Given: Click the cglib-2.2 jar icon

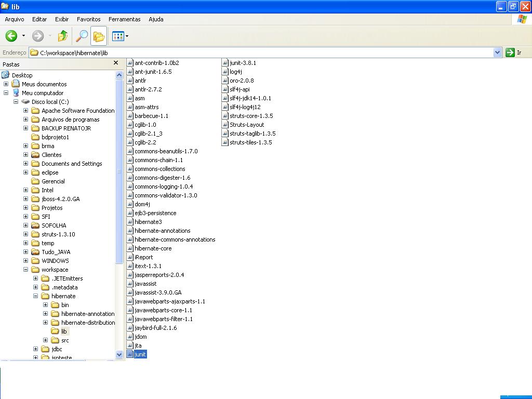Looking at the screenshot, I should 130,142.
